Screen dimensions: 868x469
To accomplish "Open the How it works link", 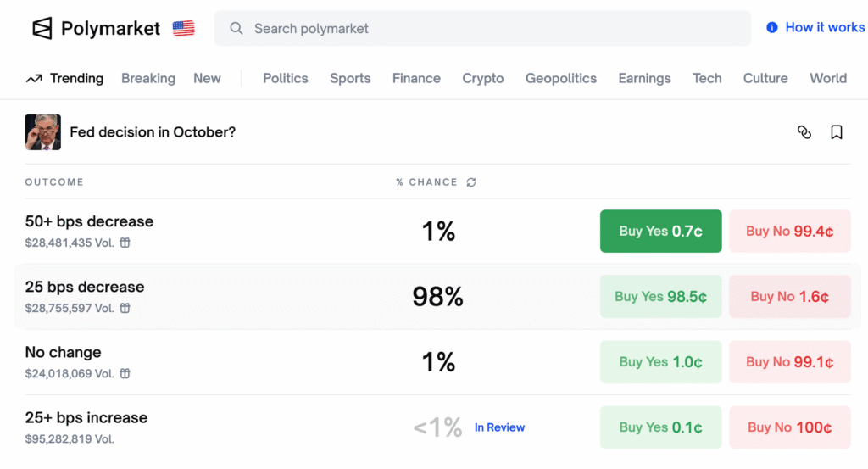I will click(x=815, y=27).
